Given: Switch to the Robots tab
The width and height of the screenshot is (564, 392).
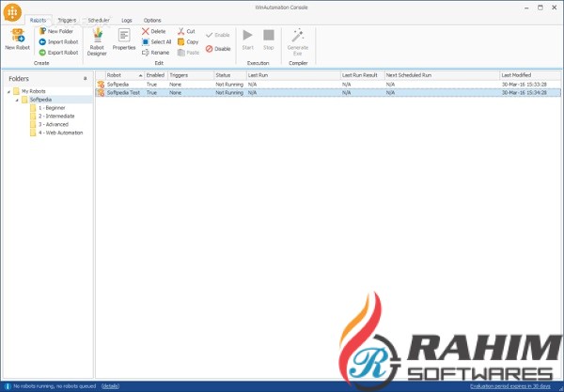Looking at the screenshot, I should tap(39, 20).
